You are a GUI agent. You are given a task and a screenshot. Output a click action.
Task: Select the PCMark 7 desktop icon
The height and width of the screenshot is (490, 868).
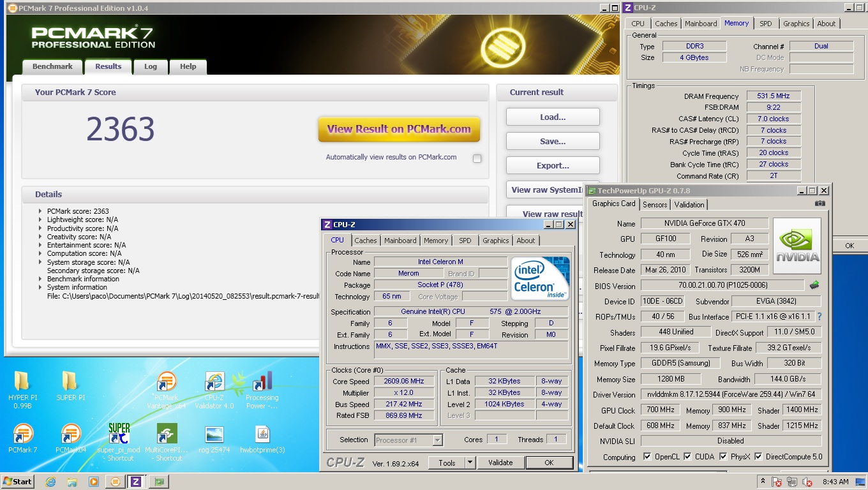coord(22,438)
